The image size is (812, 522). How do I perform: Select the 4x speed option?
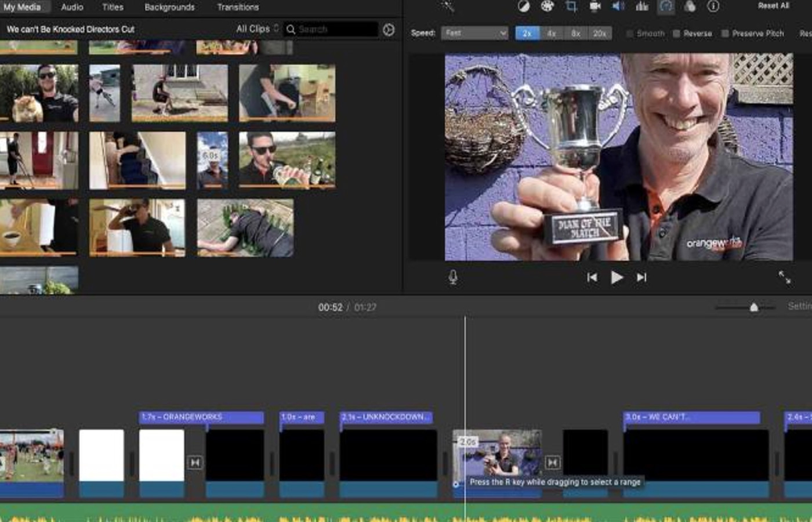click(552, 34)
